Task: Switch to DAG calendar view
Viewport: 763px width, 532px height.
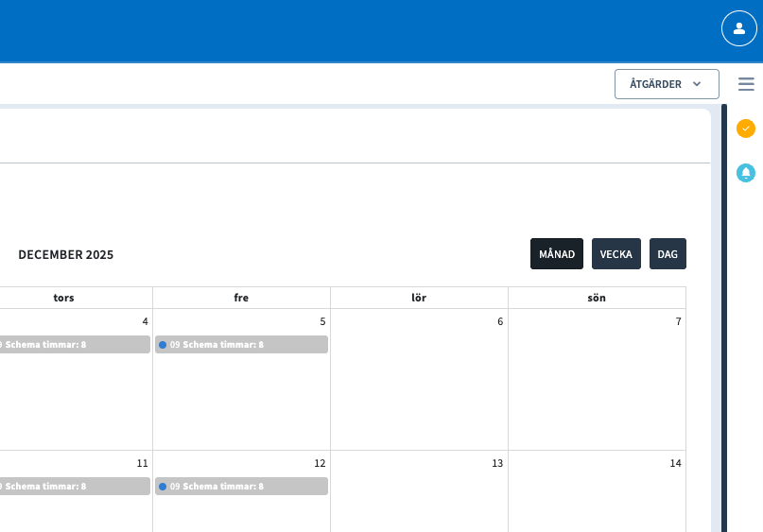Action: [x=668, y=254]
